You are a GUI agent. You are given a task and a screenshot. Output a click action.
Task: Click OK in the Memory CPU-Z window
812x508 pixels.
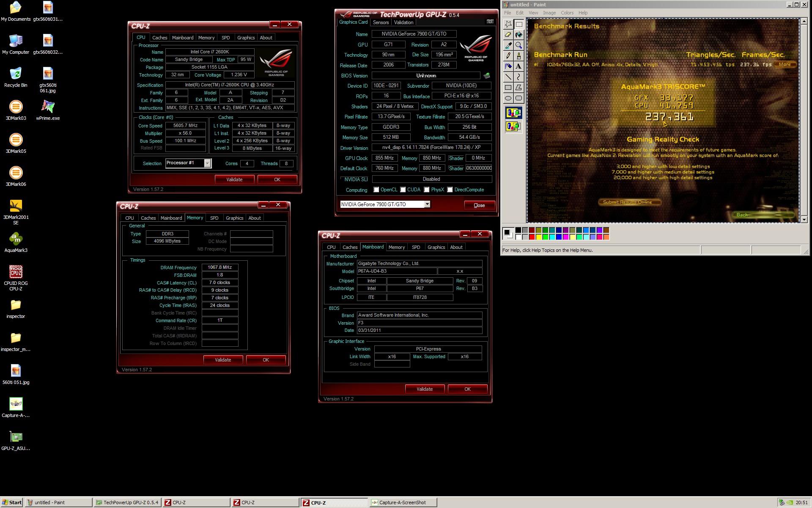pyautogui.click(x=266, y=360)
